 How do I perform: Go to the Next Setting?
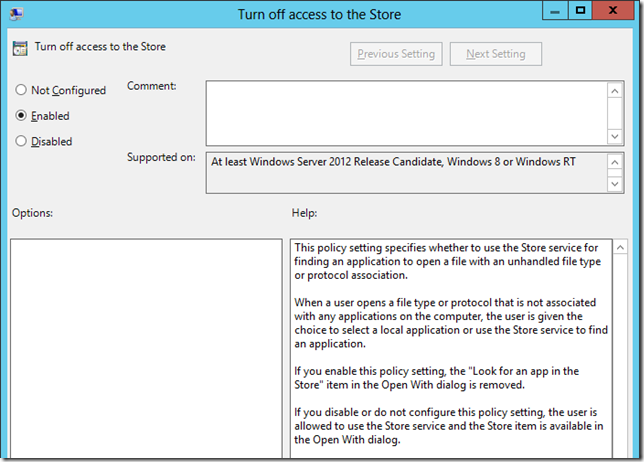(495, 54)
